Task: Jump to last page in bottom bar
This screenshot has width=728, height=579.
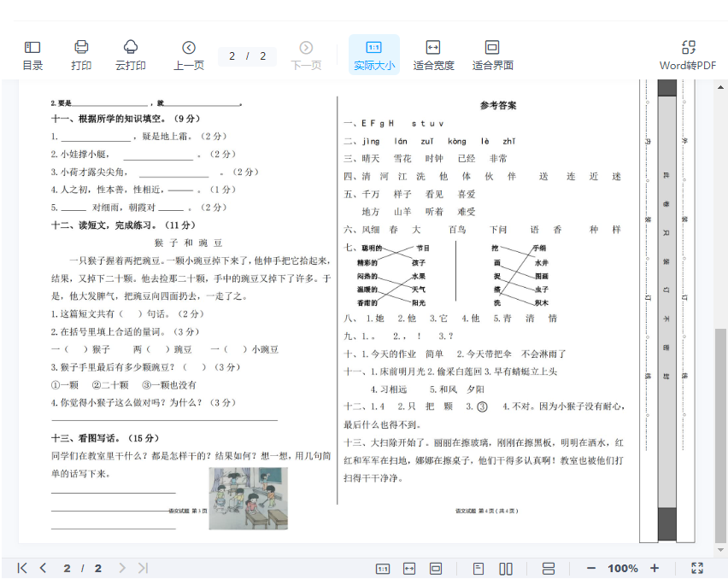Action: pos(143,568)
